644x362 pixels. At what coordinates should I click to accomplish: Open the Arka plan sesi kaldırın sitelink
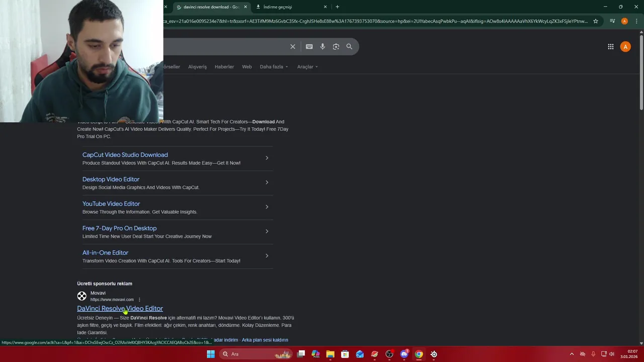(265, 340)
